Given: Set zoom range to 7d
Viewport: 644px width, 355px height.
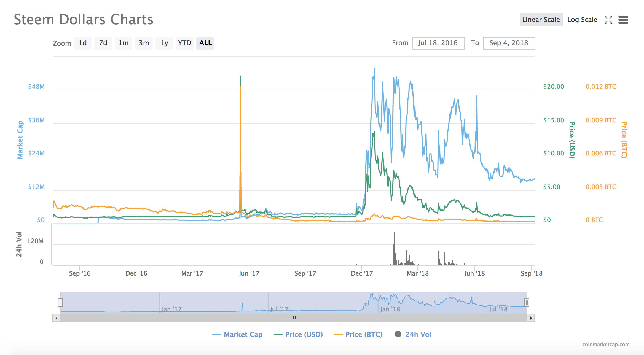Looking at the screenshot, I should coord(103,43).
